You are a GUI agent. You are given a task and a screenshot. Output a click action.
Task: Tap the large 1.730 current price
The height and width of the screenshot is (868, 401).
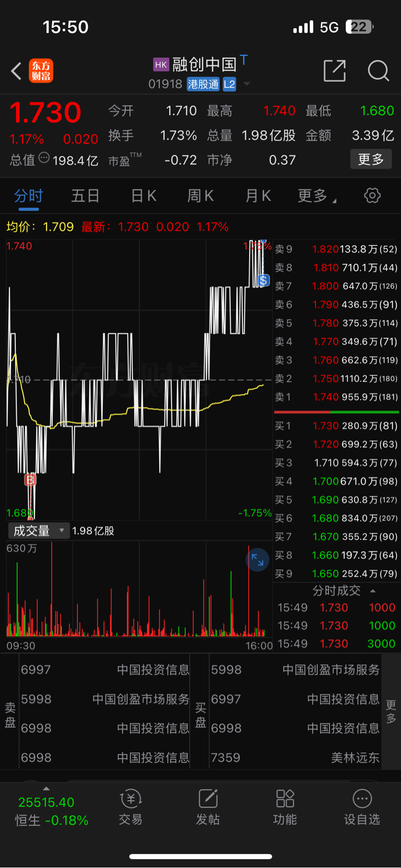(x=45, y=112)
